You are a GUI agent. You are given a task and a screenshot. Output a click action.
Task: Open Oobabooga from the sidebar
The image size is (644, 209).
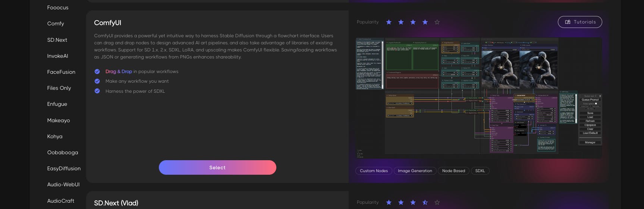[x=63, y=152]
